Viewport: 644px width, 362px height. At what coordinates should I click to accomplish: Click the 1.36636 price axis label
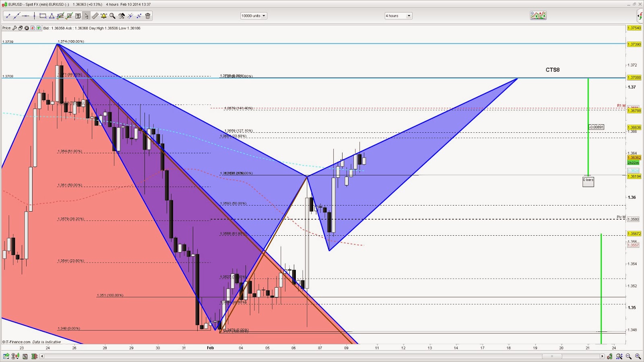(x=634, y=128)
